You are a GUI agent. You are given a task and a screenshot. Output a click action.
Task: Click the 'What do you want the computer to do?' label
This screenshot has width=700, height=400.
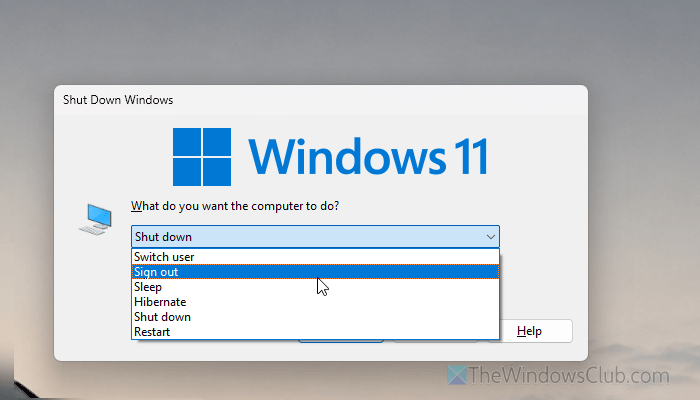235,206
